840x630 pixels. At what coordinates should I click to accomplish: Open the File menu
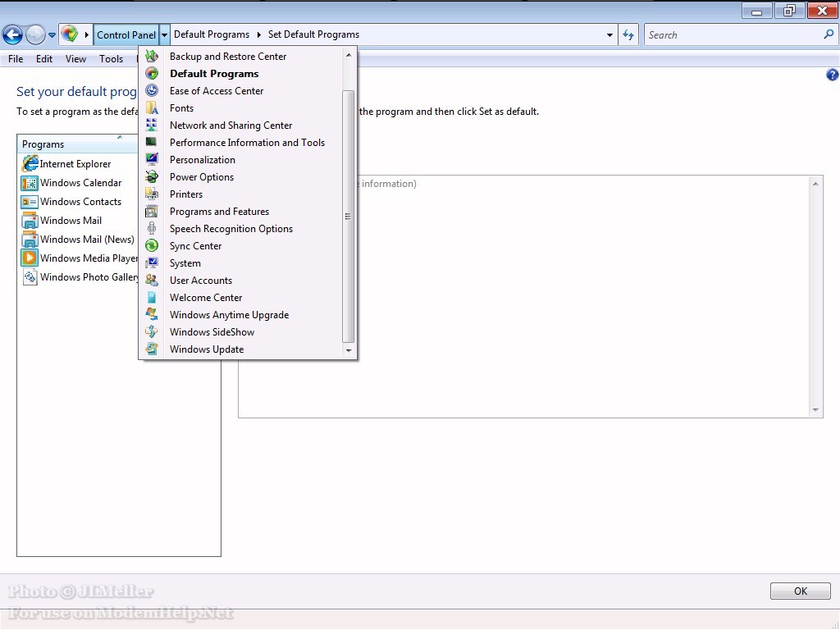coord(16,59)
